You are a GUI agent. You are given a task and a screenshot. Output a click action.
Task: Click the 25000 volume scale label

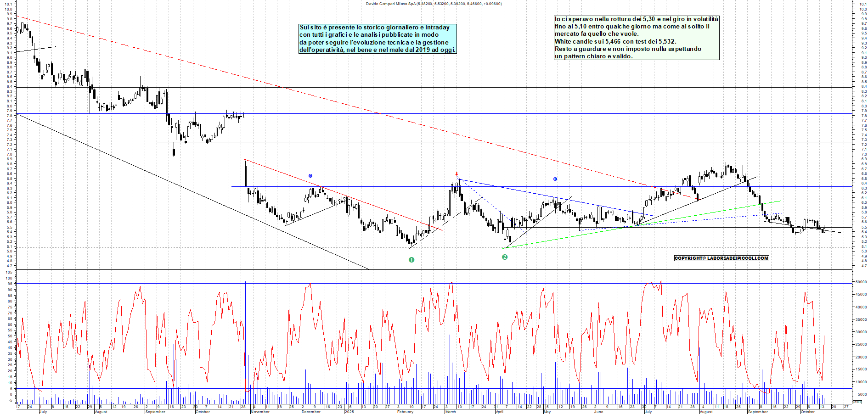tap(860, 344)
